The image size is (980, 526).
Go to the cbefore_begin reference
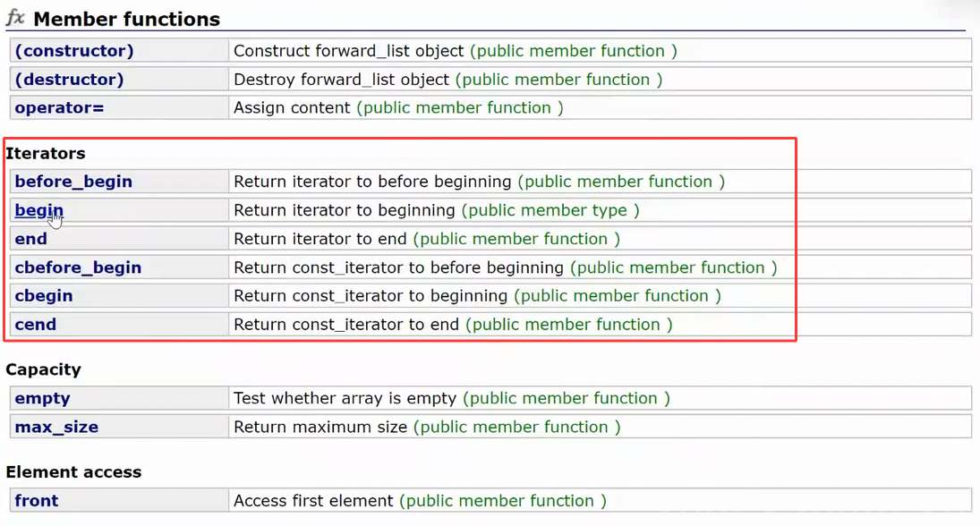(78, 267)
